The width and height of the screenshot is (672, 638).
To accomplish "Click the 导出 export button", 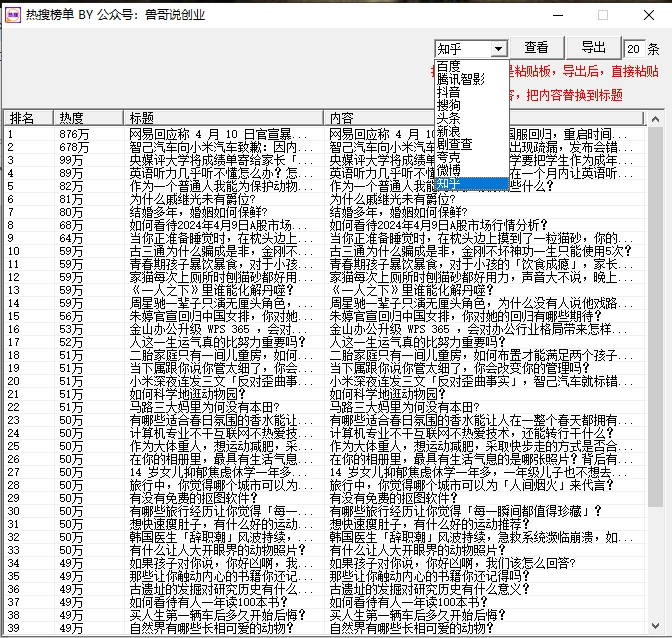I will (594, 48).
